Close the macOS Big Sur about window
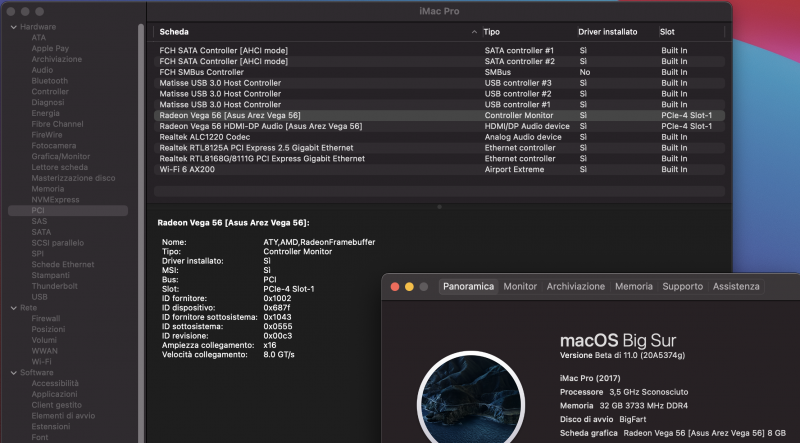The image size is (800, 443). pyautogui.click(x=394, y=287)
